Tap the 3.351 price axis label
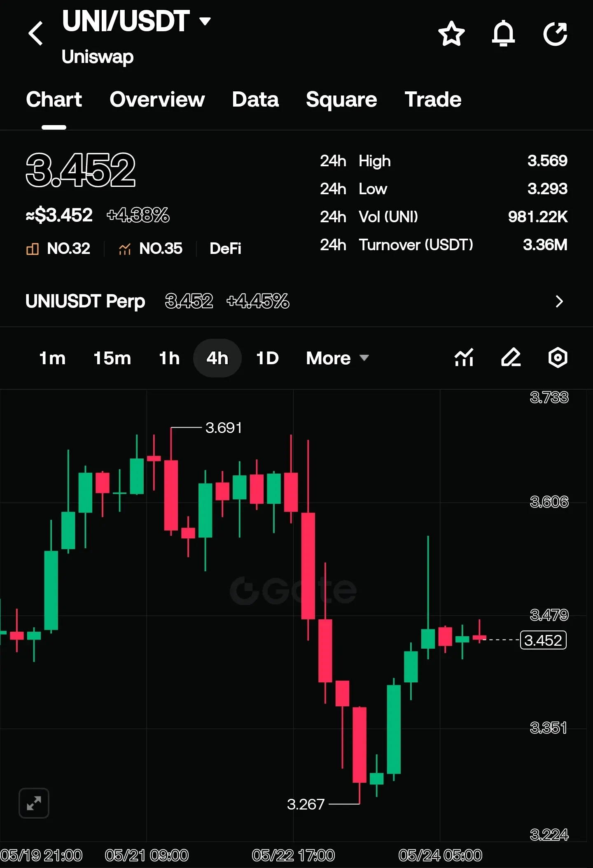The width and height of the screenshot is (593, 868). tap(548, 728)
